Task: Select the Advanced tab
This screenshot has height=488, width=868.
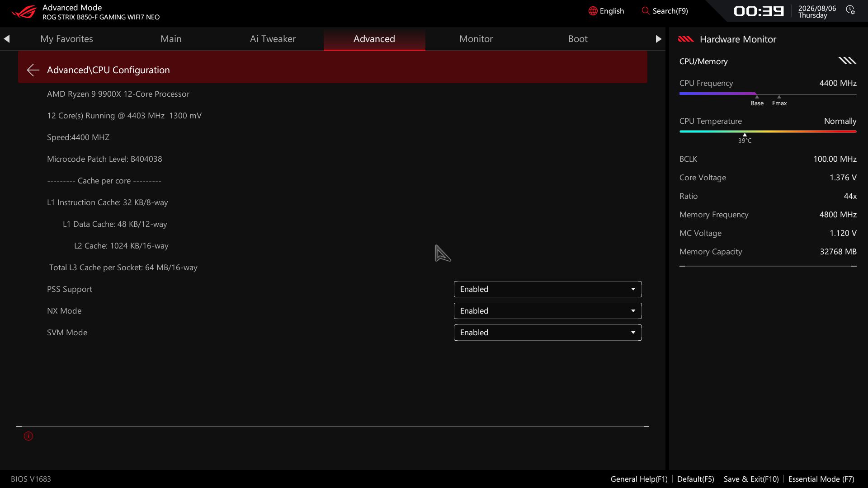Action: [x=374, y=39]
